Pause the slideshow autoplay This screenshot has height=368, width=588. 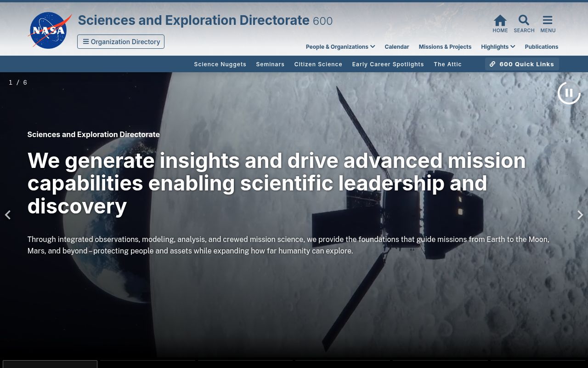(x=569, y=93)
